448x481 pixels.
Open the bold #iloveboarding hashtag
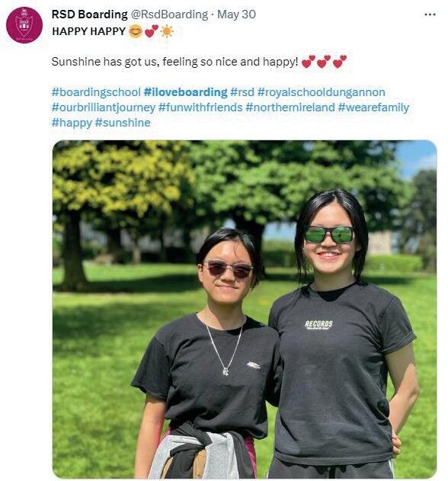(185, 92)
